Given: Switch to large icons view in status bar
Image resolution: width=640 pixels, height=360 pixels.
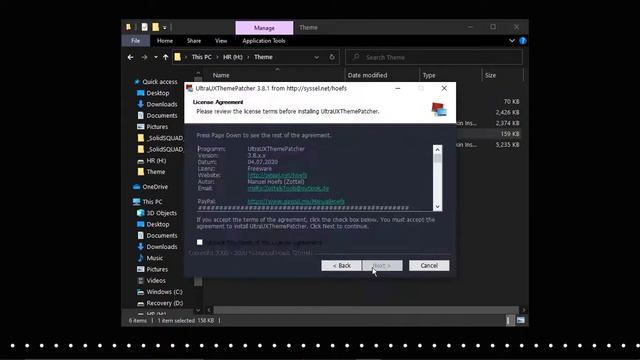Looking at the screenshot, I should pos(520,320).
